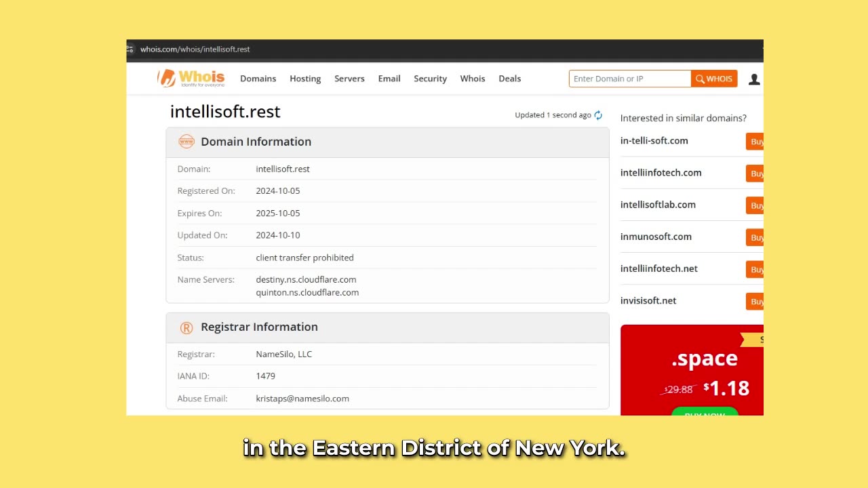Open the Security menu

click(430, 79)
